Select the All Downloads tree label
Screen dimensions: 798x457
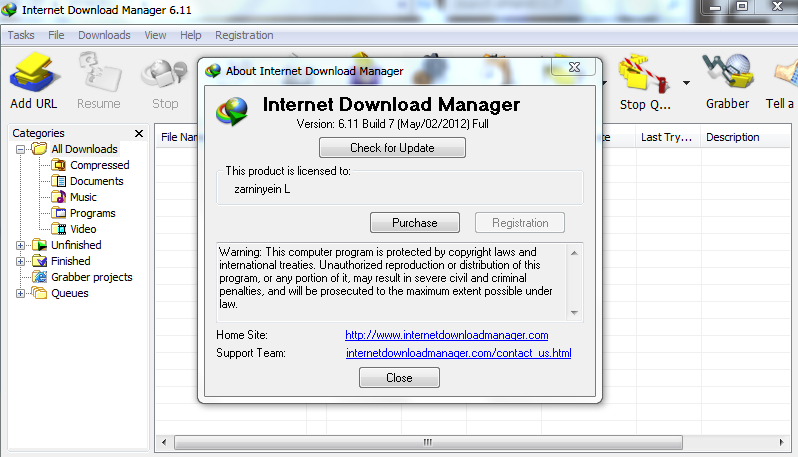[x=84, y=149]
